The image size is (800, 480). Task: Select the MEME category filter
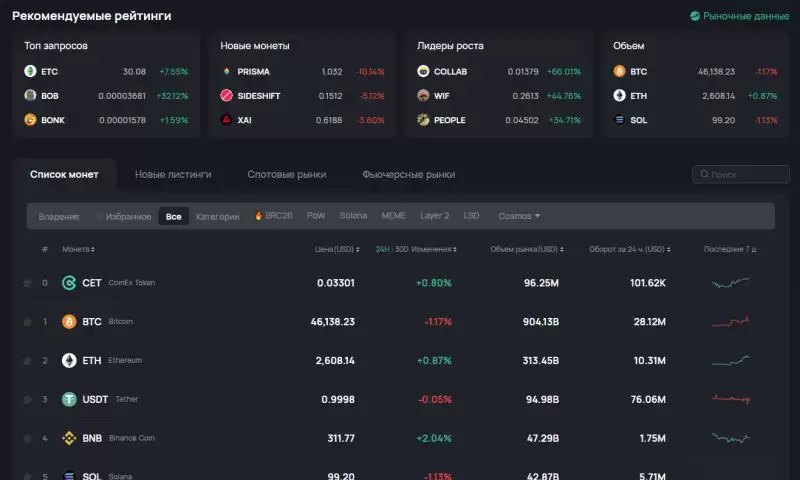click(393, 216)
